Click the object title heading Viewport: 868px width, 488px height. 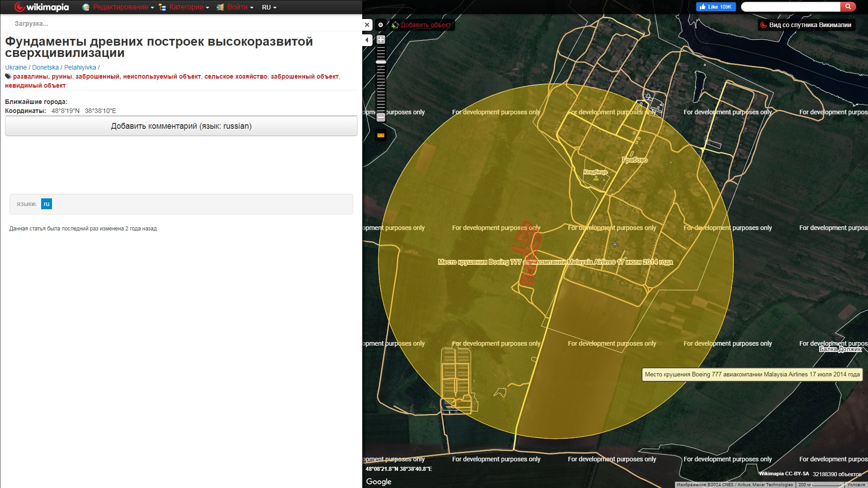point(159,47)
